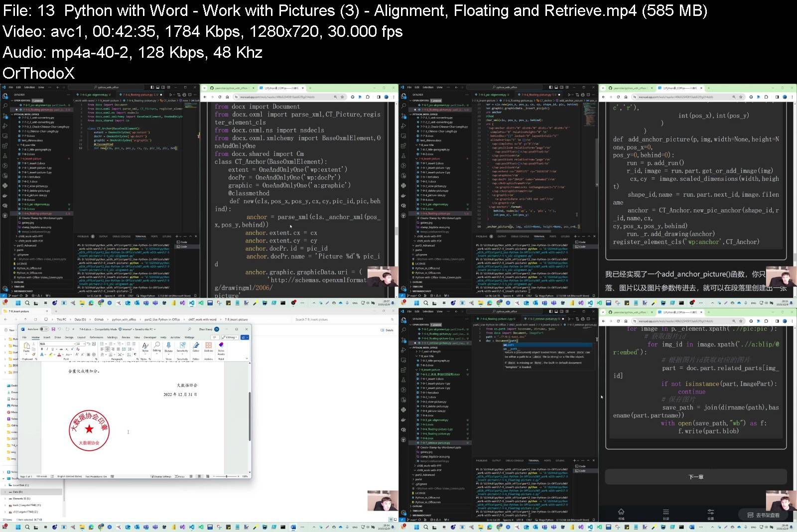Open Manage gear in retrieve-picture VS Code
The width and height of the screenshot is (797, 532).
point(403,512)
